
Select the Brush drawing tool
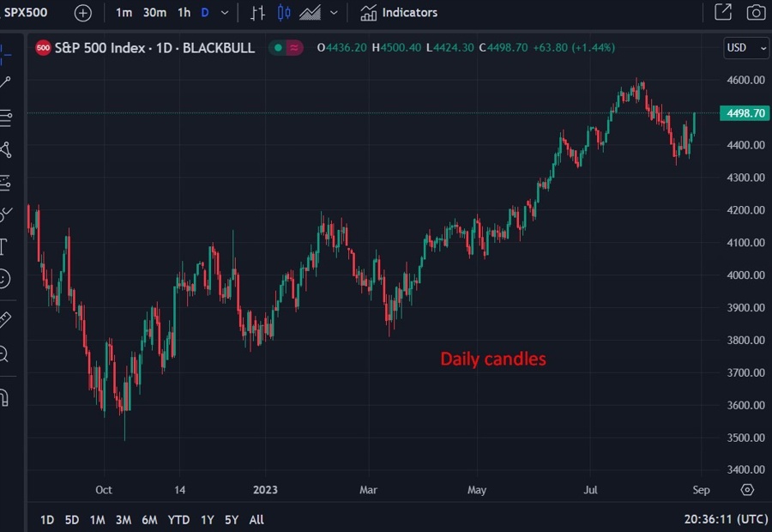point(5,215)
